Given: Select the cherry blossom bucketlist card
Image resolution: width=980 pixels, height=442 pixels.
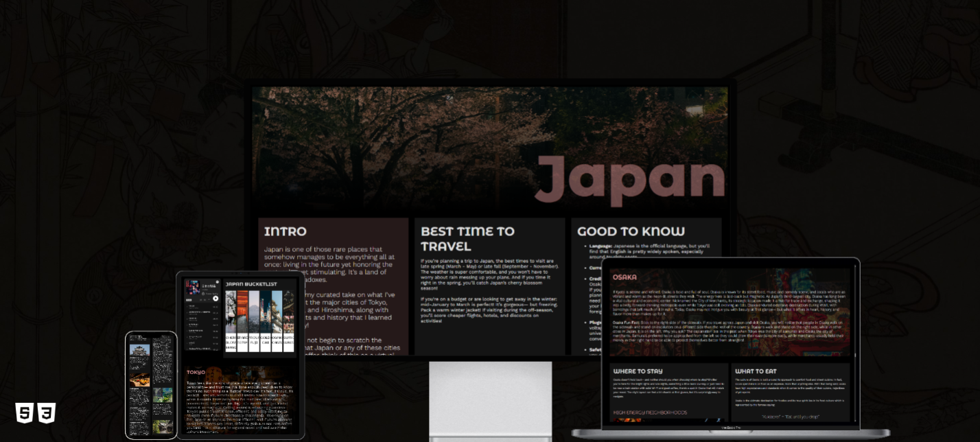Looking at the screenshot, I should point(231,321).
